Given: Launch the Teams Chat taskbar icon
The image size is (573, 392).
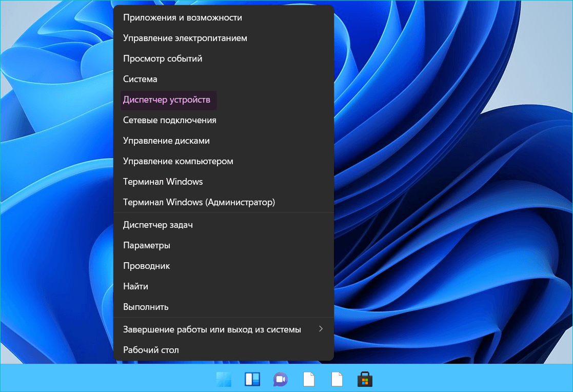Looking at the screenshot, I should [280, 379].
